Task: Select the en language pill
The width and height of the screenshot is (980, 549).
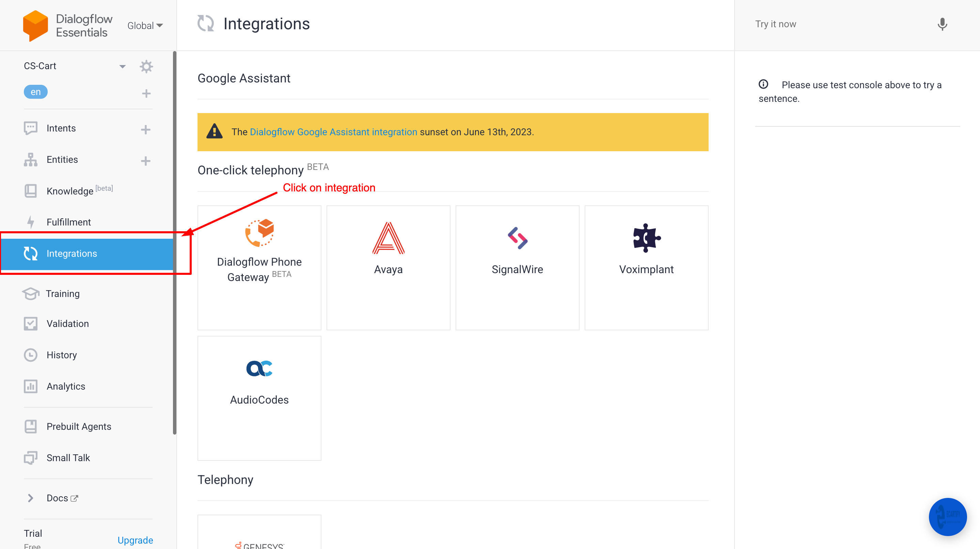Action: click(35, 92)
